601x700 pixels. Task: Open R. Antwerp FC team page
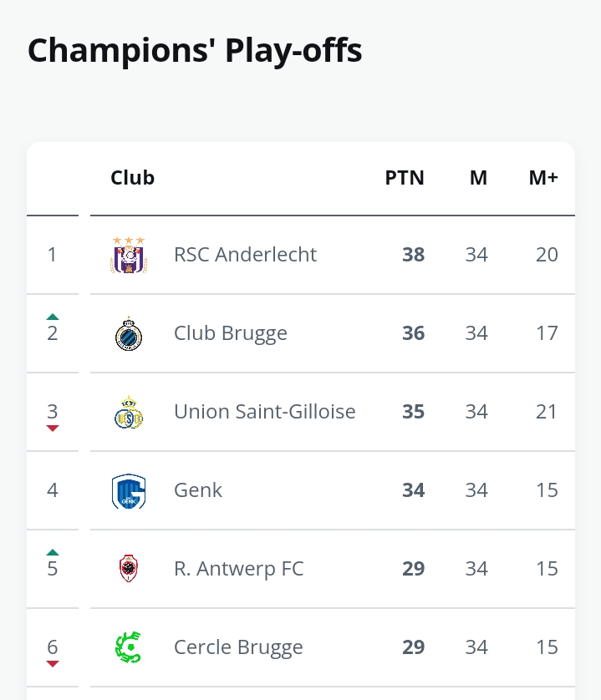point(239,569)
